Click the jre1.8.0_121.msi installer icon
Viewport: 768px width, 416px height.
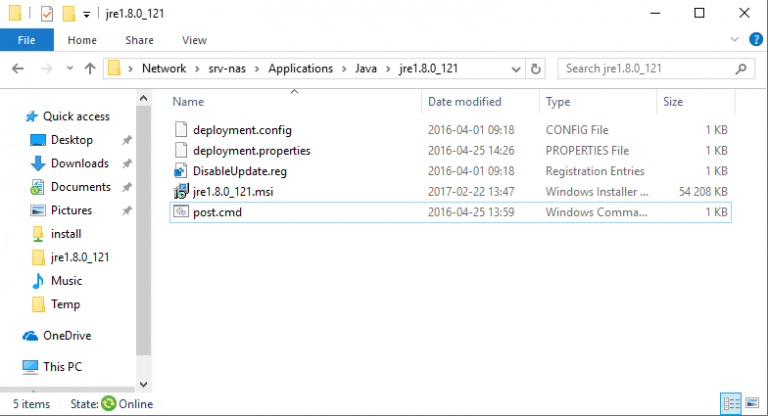181,191
